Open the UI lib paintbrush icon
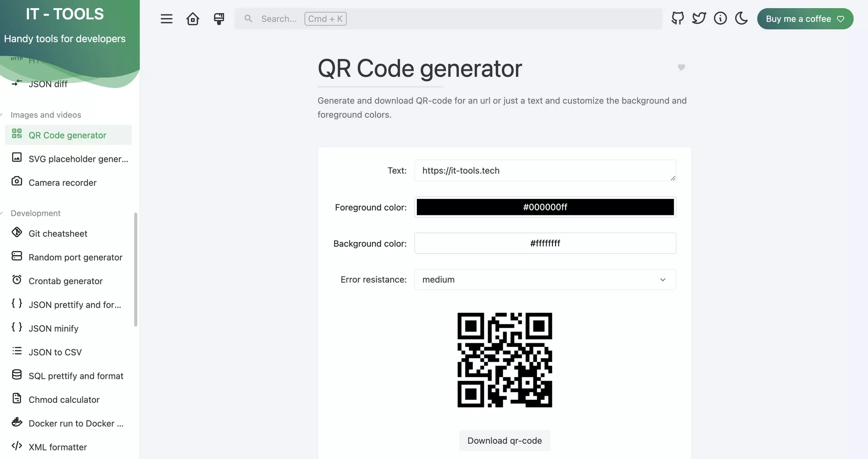The width and height of the screenshot is (868, 459). [x=219, y=19]
